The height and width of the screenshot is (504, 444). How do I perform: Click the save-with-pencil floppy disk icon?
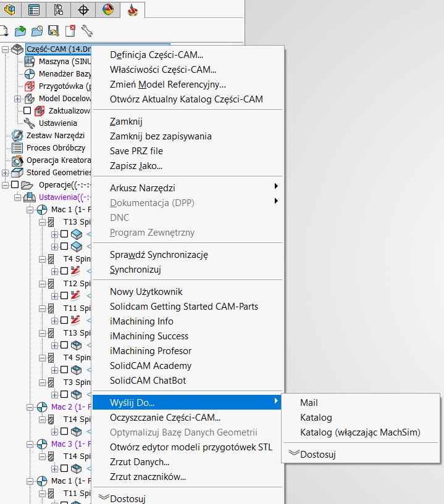(53, 31)
